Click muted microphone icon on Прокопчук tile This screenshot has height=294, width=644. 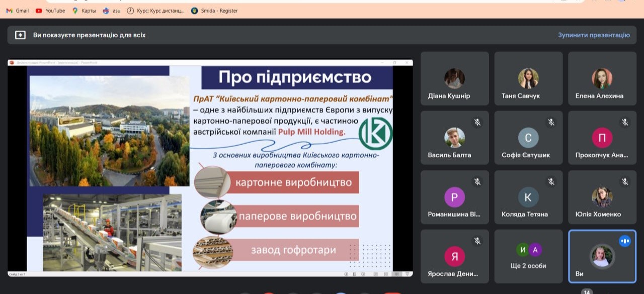[x=624, y=122]
